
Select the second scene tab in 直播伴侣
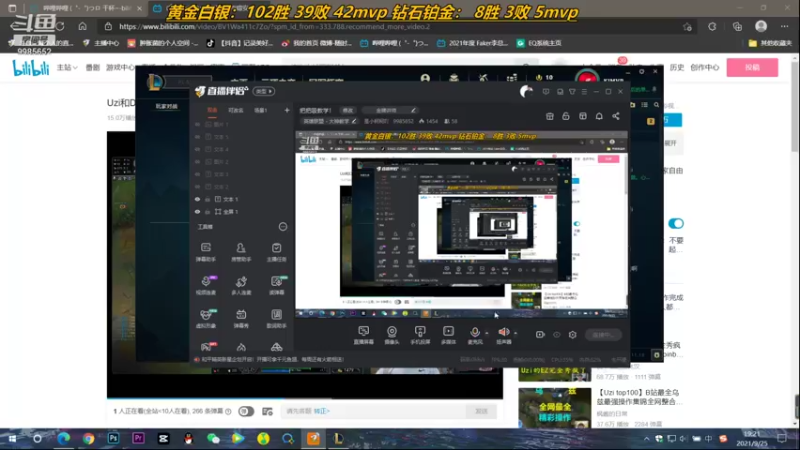click(x=236, y=110)
